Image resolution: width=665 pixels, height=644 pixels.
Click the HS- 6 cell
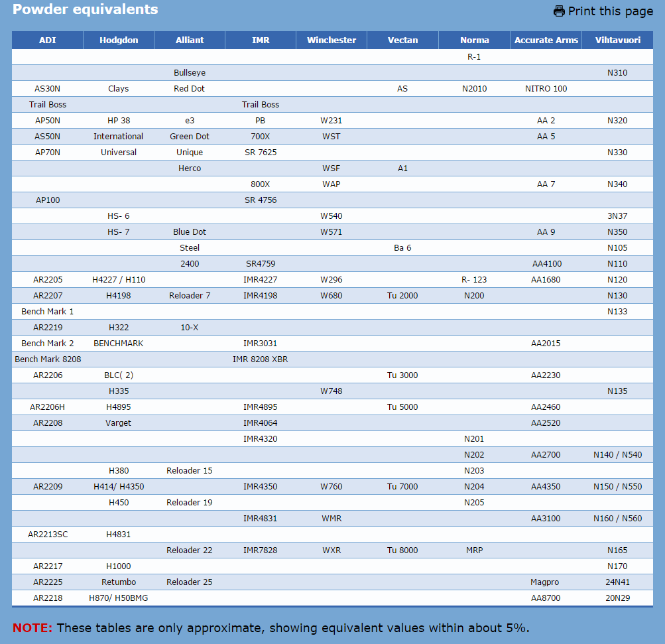[118, 216]
